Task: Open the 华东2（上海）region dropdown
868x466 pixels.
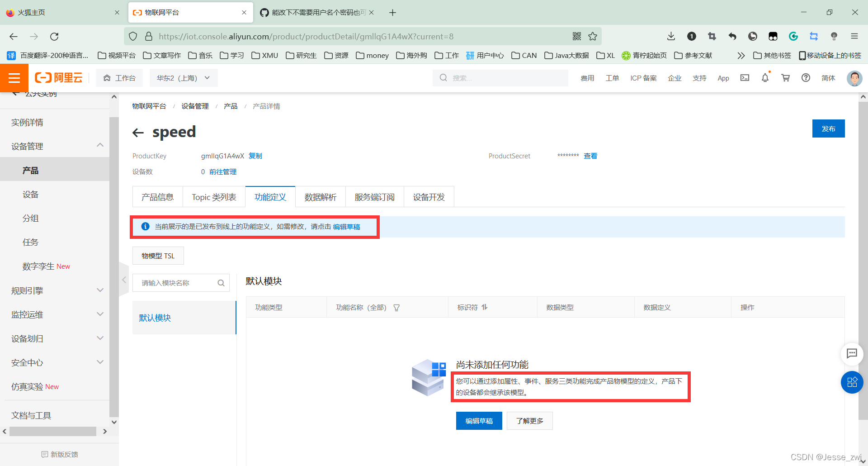Action: [183, 77]
